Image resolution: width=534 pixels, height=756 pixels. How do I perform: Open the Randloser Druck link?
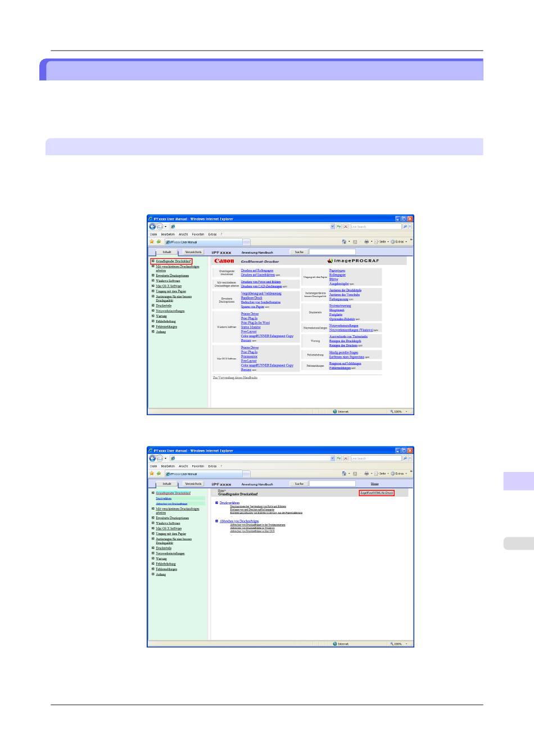(251, 298)
